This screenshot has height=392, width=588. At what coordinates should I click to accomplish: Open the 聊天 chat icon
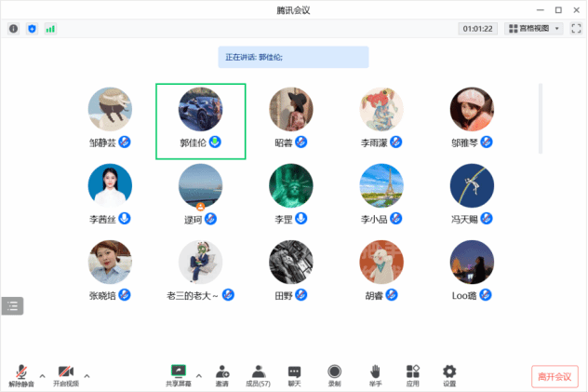294,375
